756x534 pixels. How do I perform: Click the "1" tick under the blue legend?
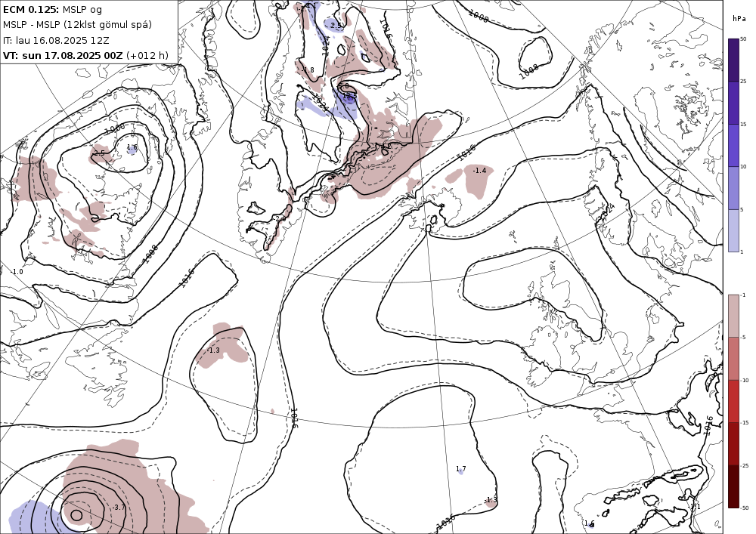[742, 252]
